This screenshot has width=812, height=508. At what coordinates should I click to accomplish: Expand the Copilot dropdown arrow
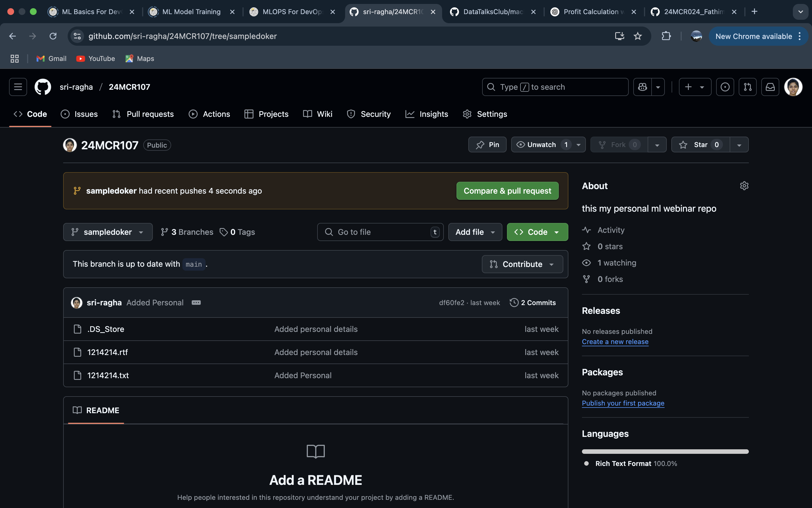(x=658, y=87)
